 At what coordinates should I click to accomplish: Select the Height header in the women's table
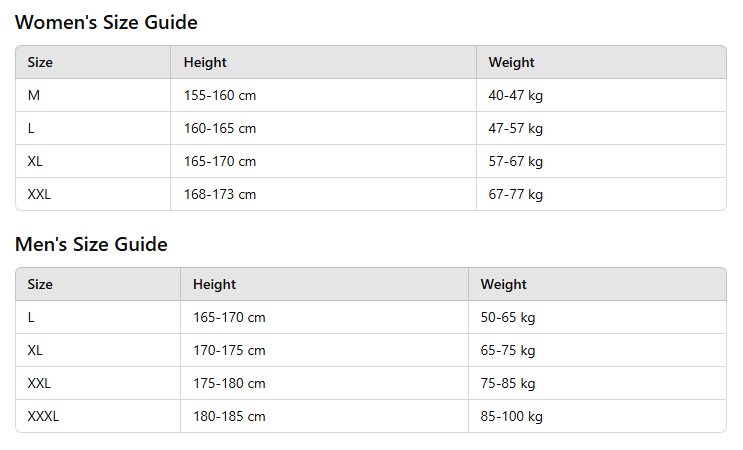pyautogui.click(x=205, y=62)
